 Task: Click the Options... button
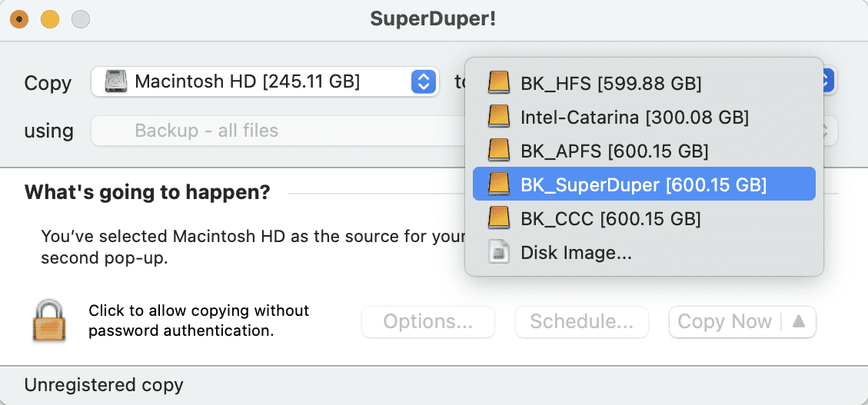click(428, 321)
